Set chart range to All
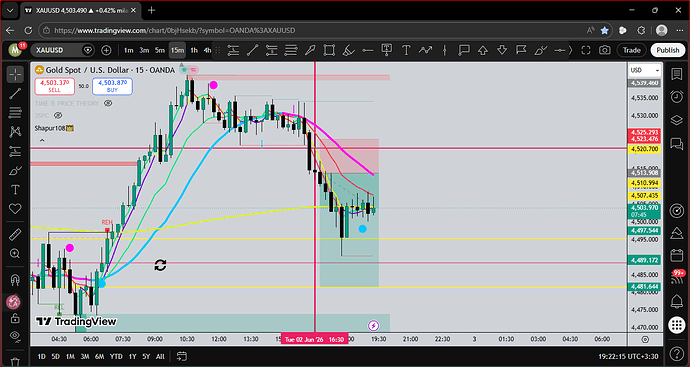This screenshot has width=690, height=367. (x=160, y=356)
